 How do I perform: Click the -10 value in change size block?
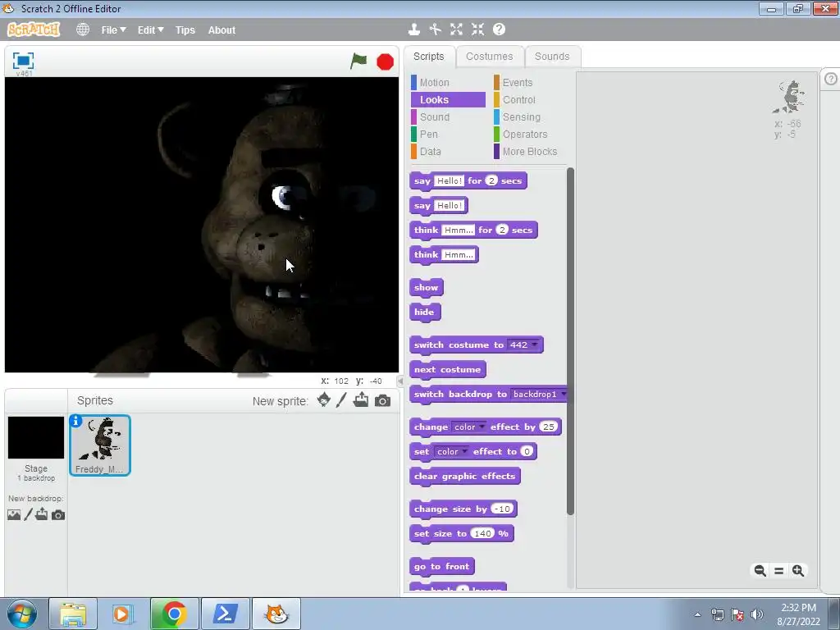click(x=502, y=509)
